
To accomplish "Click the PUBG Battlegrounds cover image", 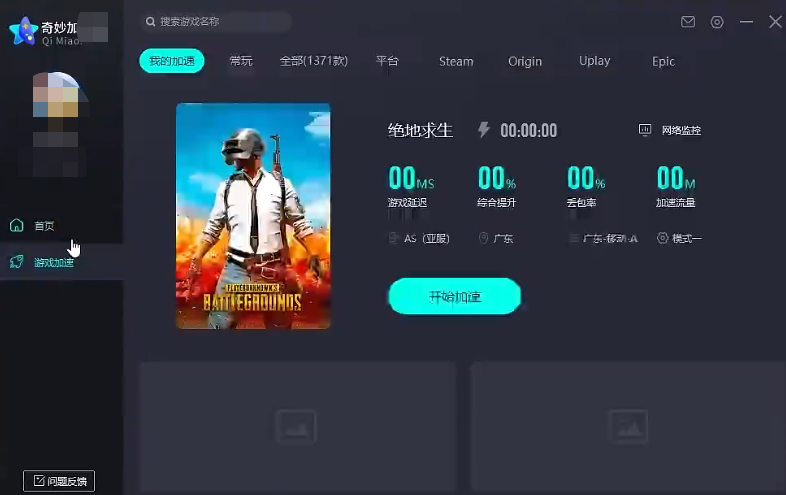I will [253, 216].
